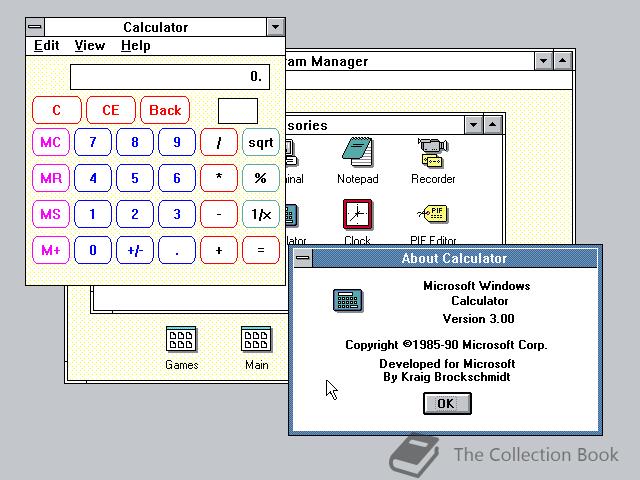Click the 'Version 3.00' text
This screenshot has width=640, height=480.
478,319
